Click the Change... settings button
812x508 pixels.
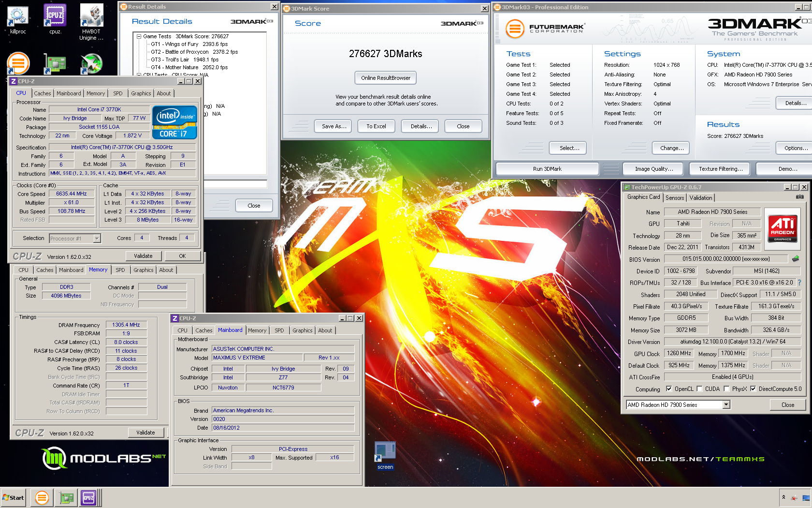point(671,148)
